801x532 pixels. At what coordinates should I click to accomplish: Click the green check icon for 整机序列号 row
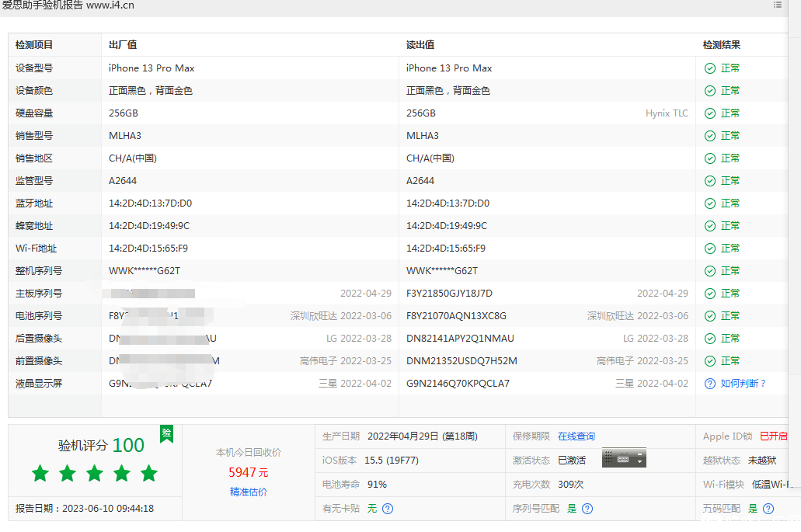710,271
